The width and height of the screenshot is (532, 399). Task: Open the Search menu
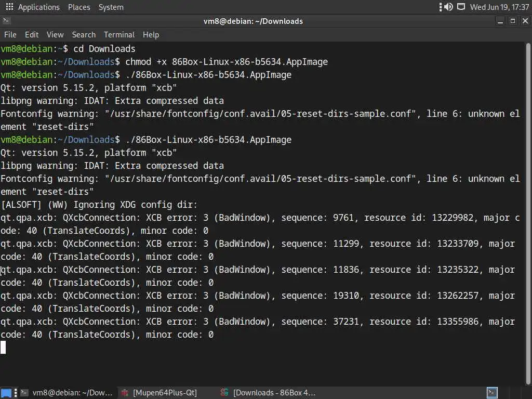click(84, 35)
